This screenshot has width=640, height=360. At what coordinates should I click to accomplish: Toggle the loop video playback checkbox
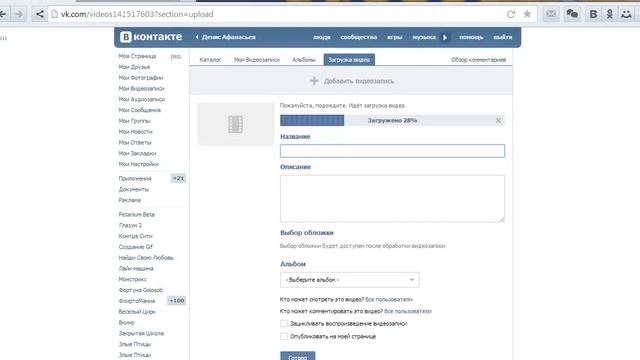pyautogui.click(x=284, y=323)
